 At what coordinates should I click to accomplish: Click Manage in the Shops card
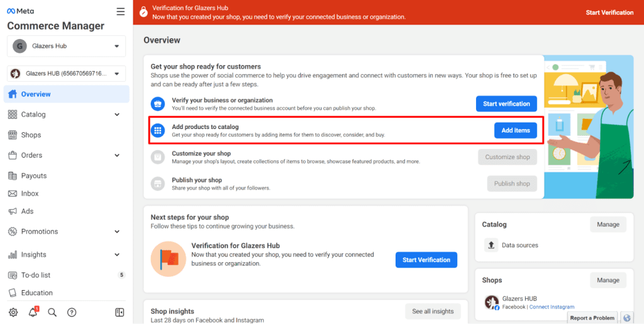tap(608, 280)
